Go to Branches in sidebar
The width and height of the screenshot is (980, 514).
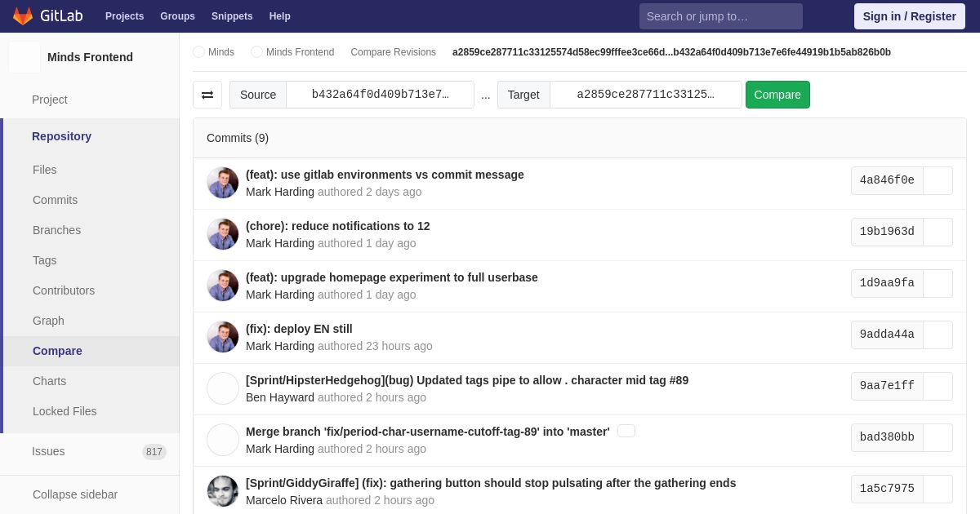[56, 230]
